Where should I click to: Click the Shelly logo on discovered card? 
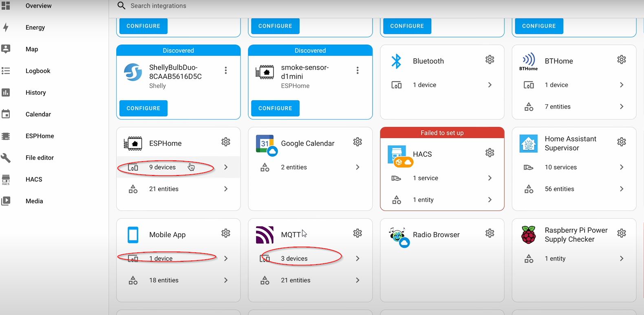click(x=133, y=72)
